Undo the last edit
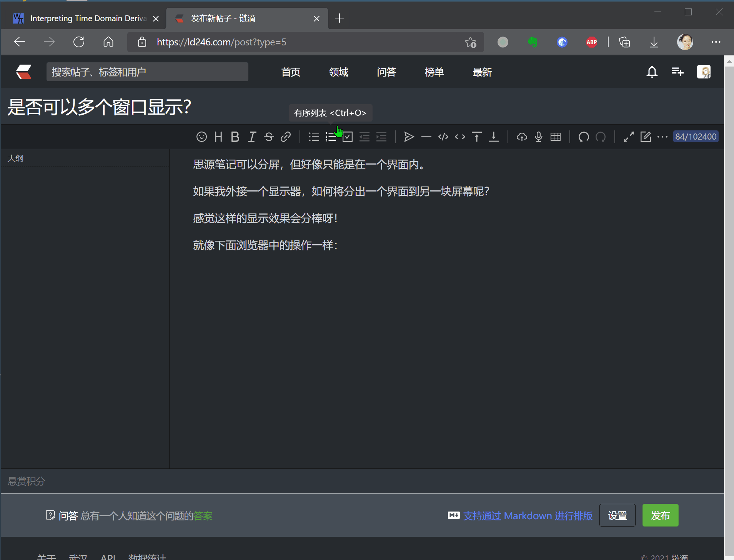The image size is (734, 560). 584,137
